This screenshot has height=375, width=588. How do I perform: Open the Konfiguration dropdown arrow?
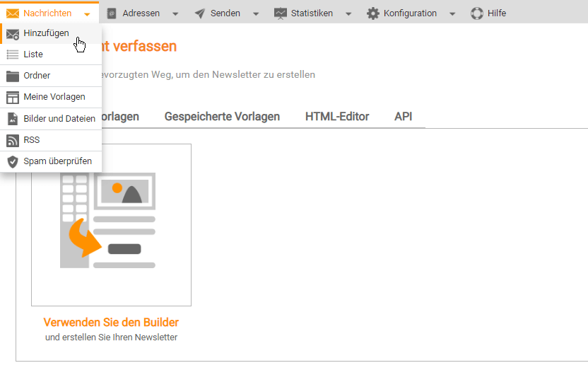tap(452, 14)
